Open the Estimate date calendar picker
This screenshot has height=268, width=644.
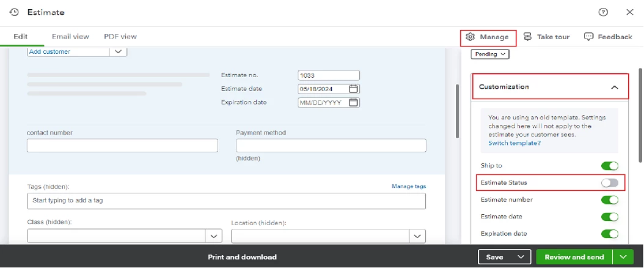[353, 89]
